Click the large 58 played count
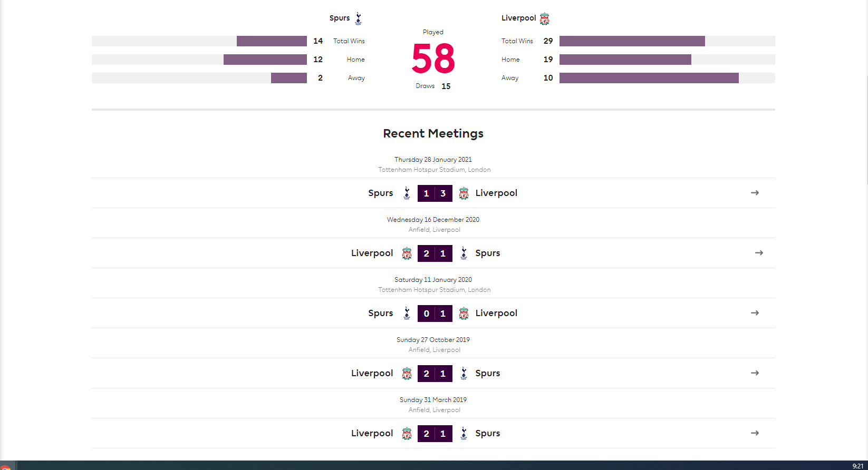 click(x=433, y=58)
